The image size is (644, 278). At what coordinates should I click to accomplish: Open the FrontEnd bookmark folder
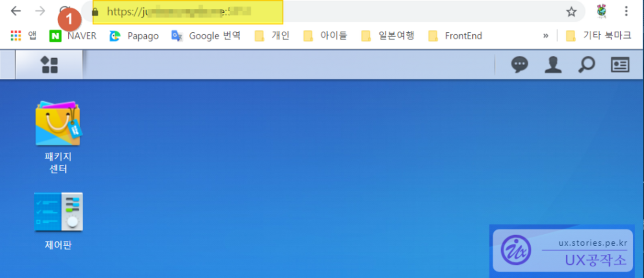click(455, 36)
